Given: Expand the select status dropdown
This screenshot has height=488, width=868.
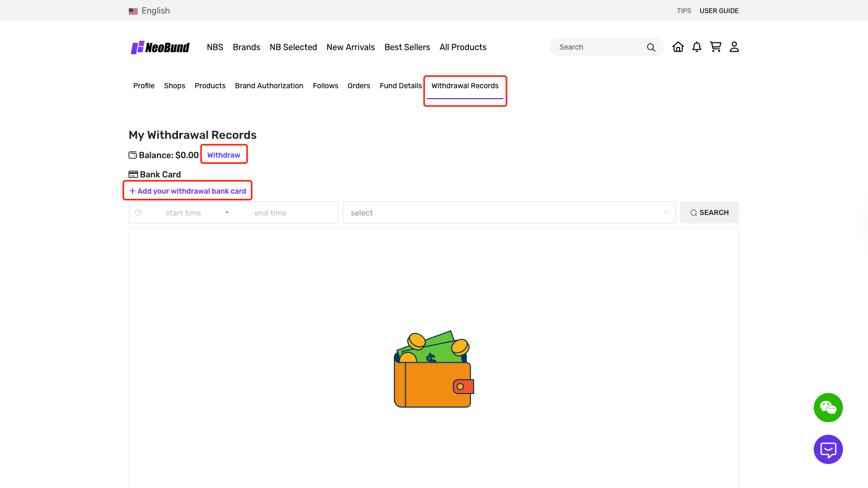Looking at the screenshot, I should coord(509,213).
